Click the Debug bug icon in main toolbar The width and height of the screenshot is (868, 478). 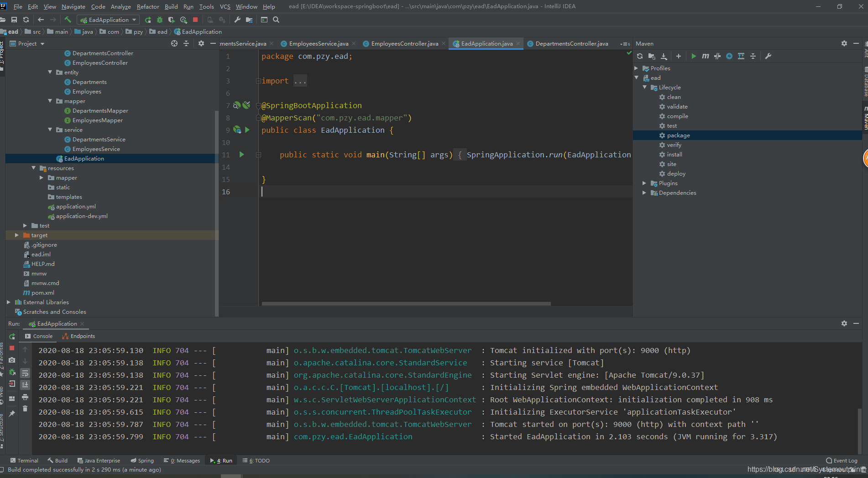tap(160, 20)
